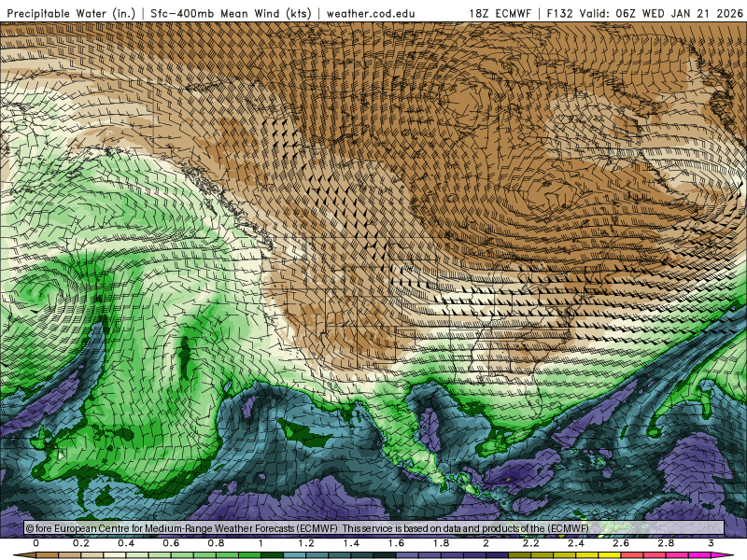Click the 'F132' forecast hour text
747x560 pixels.
561,13
